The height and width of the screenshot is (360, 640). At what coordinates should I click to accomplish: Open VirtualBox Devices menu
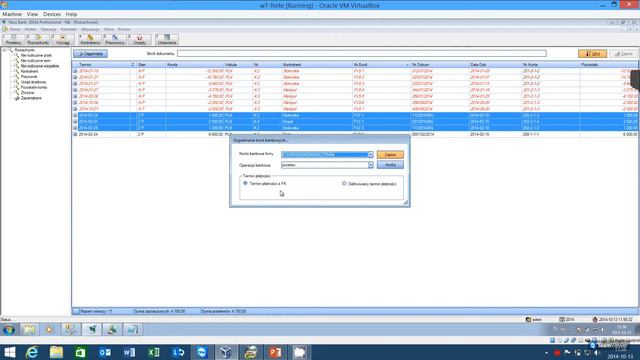click(52, 14)
